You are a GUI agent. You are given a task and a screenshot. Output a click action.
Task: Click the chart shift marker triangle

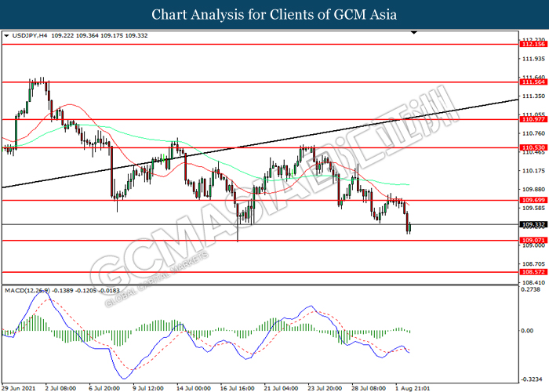point(414,33)
